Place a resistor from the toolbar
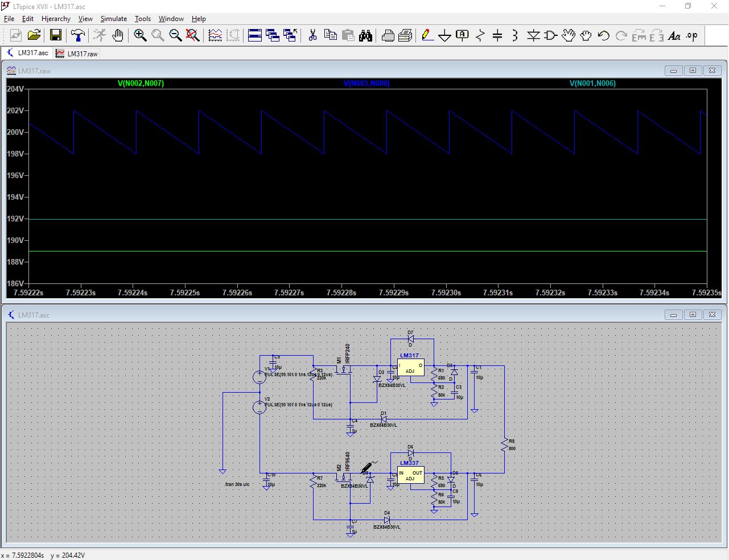This screenshot has width=729, height=560. pyautogui.click(x=480, y=36)
